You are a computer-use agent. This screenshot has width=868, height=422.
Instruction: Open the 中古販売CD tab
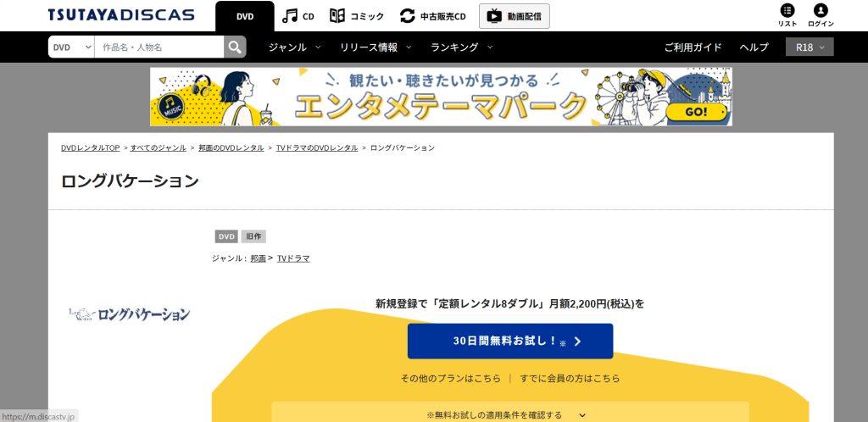pyautogui.click(x=442, y=17)
